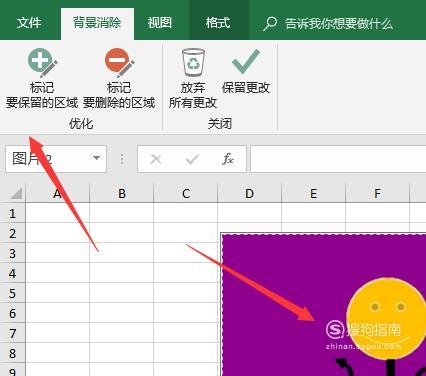Screen dimensions: 426x376
Task: Click the select-all triangle corner of sheet
Action: [16, 193]
